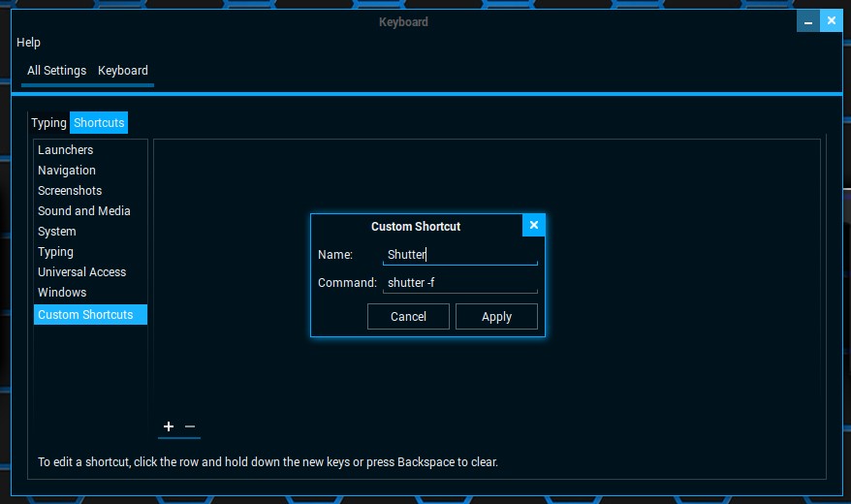This screenshot has width=851, height=504.
Task: Select Universal Access in the category list
Action: (82, 272)
